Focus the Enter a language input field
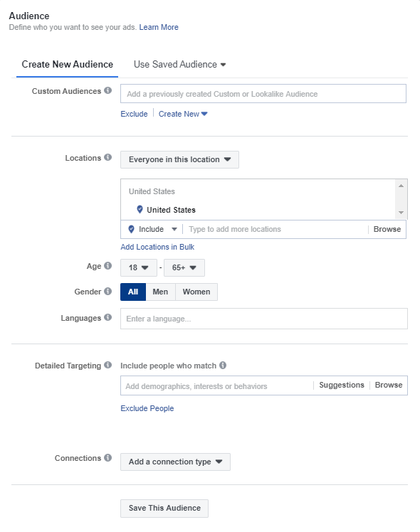The width and height of the screenshot is (420, 532). click(x=264, y=319)
